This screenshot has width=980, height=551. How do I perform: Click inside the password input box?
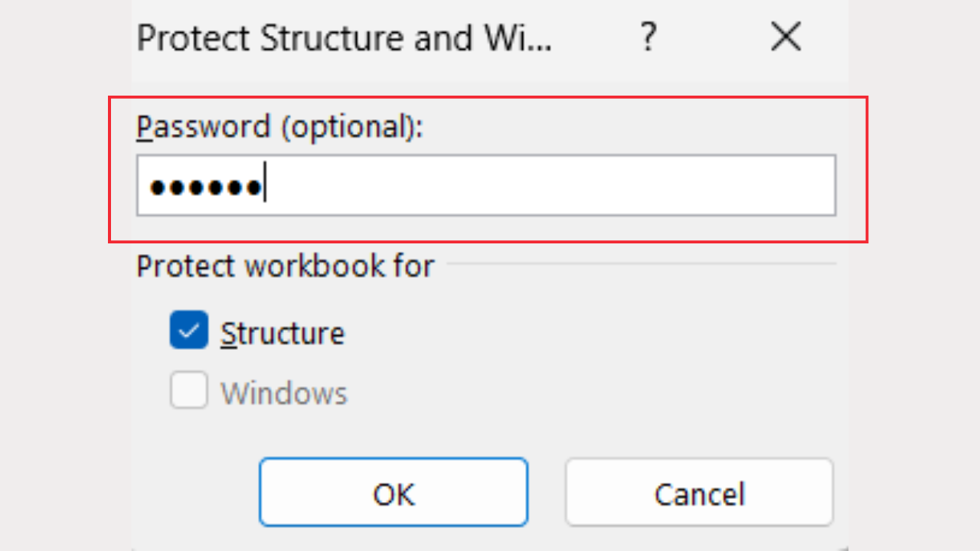(x=485, y=184)
